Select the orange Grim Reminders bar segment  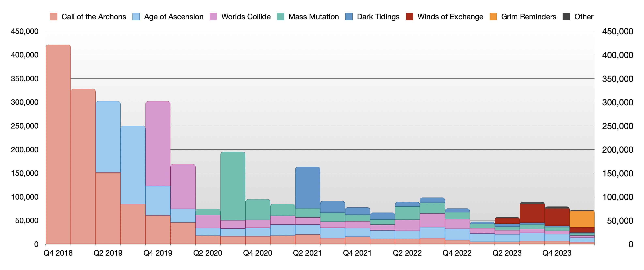(x=582, y=219)
